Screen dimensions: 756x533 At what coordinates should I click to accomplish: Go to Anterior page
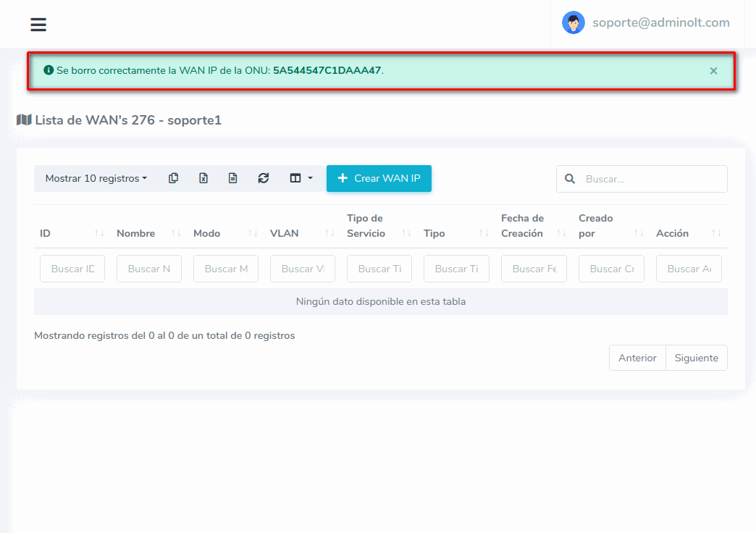[637, 358]
